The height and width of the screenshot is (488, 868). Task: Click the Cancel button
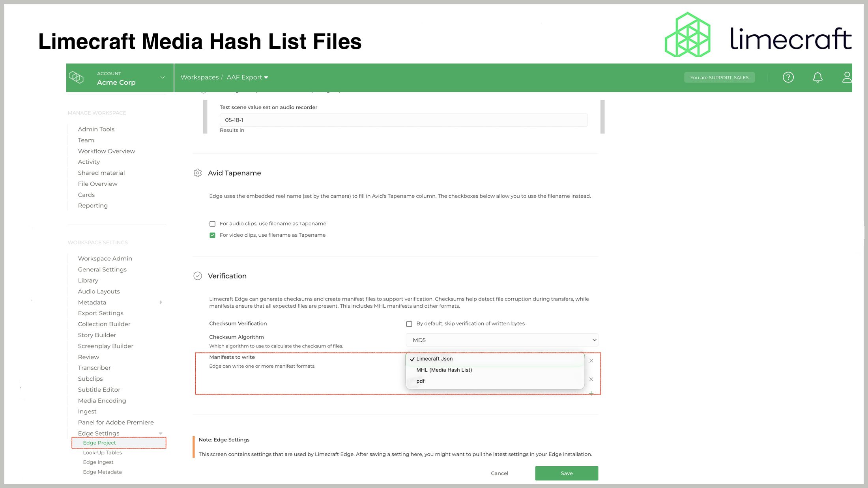(499, 473)
